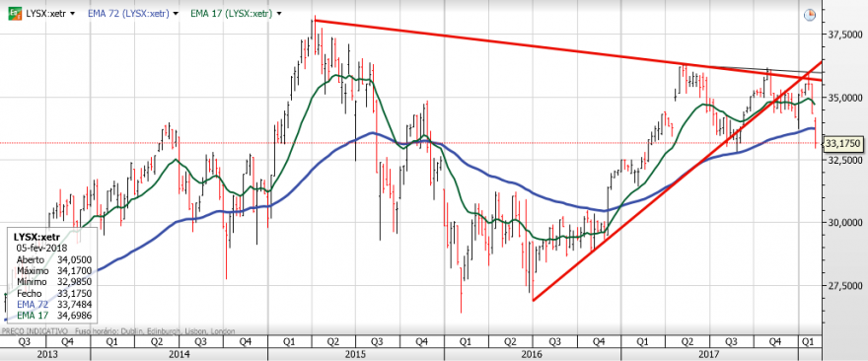Click the green EMA 17 (LYSX:xetr) label
Viewport: 868px width, 361px height.
[x=232, y=14]
